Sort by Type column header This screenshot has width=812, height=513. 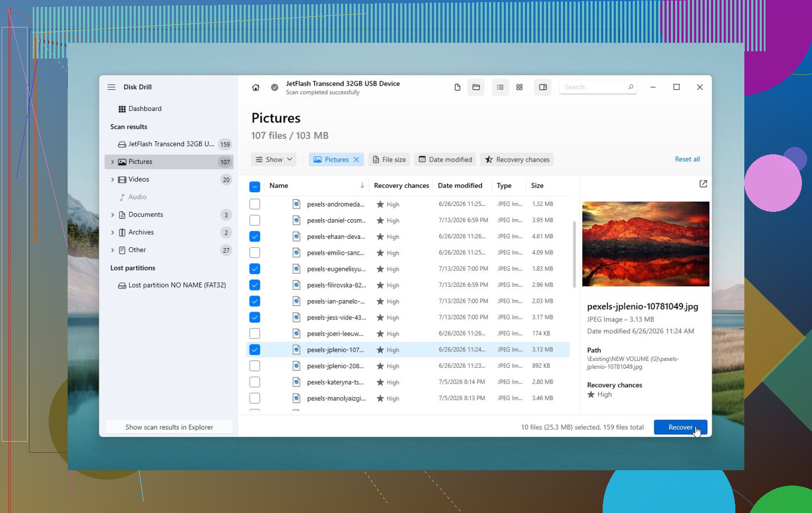pyautogui.click(x=504, y=185)
